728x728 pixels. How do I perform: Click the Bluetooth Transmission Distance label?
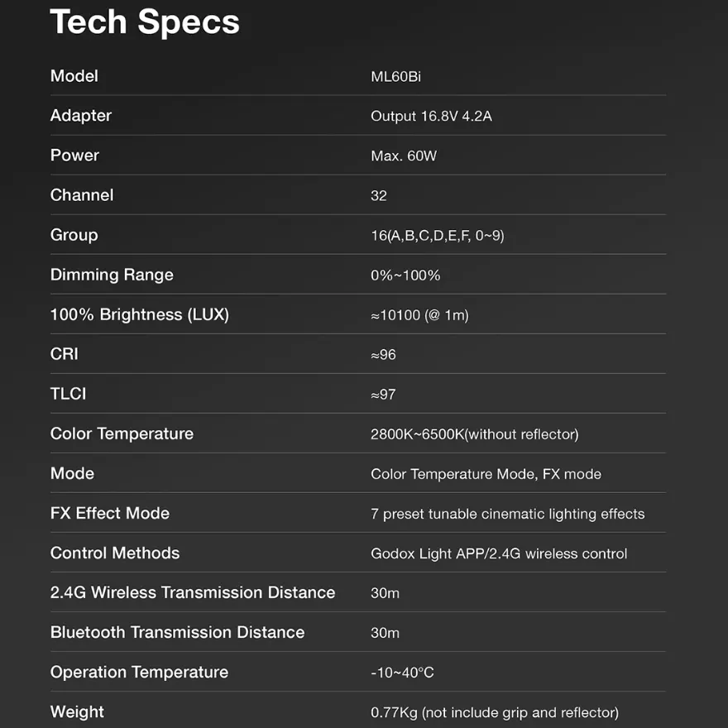pyautogui.click(x=177, y=632)
